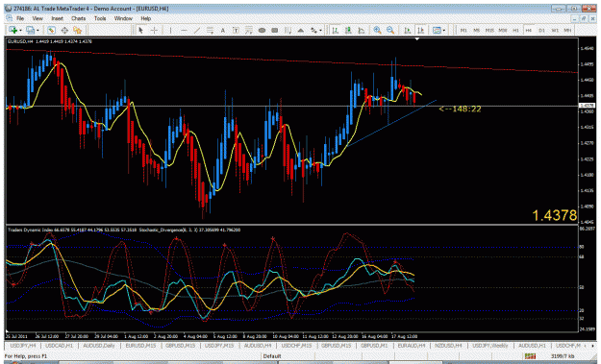
Task: Zoom out on the chart
Action: point(390,30)
